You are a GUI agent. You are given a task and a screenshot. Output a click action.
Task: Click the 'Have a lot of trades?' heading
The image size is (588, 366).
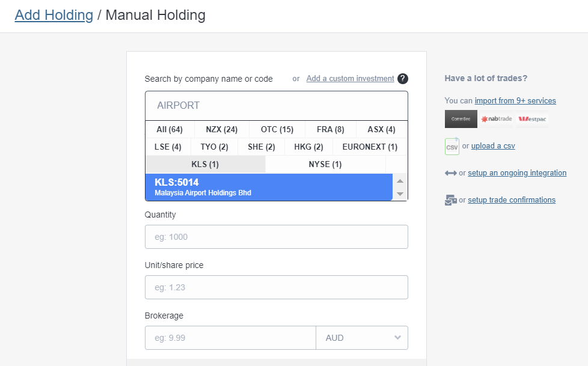486,78
